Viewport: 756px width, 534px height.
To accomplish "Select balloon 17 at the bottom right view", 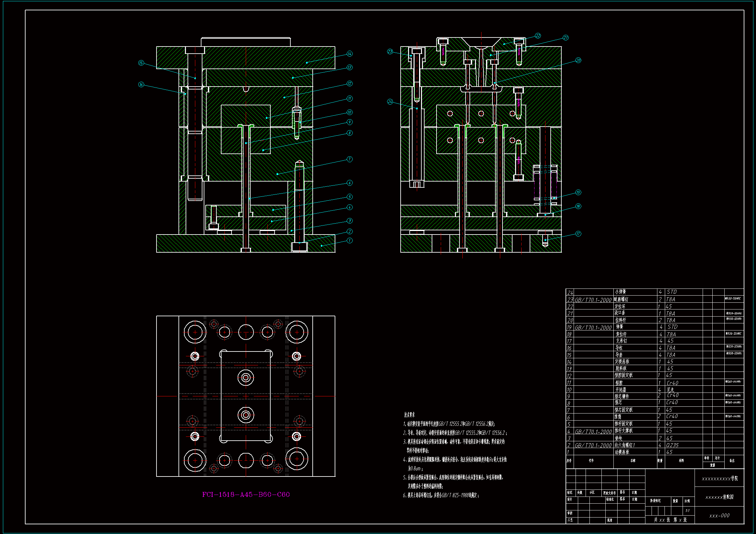I will pyautogui.click(x=578, y=234).
